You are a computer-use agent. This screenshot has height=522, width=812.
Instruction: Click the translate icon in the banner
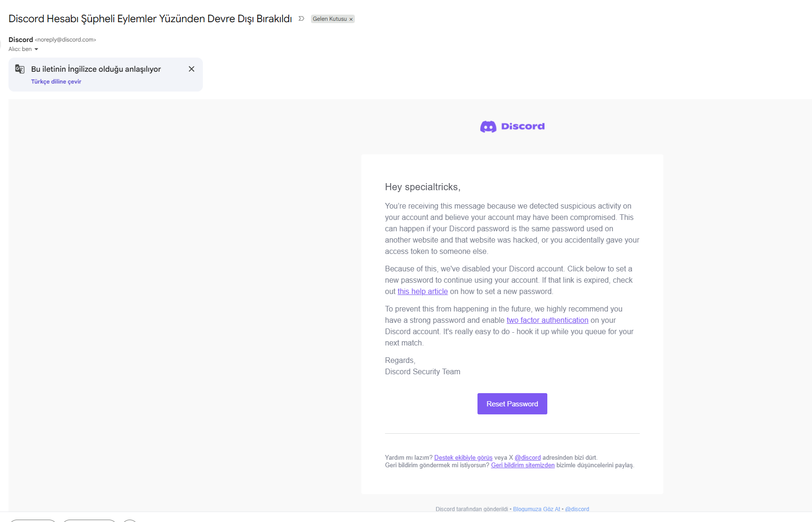(20, 69)
